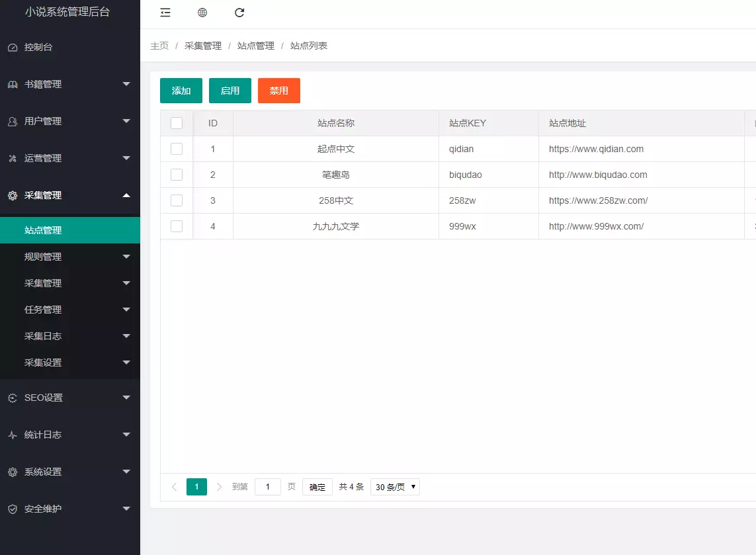Select 站点管理 in the sidebar
Screen dimensions: 756x555
click(70, 230)
